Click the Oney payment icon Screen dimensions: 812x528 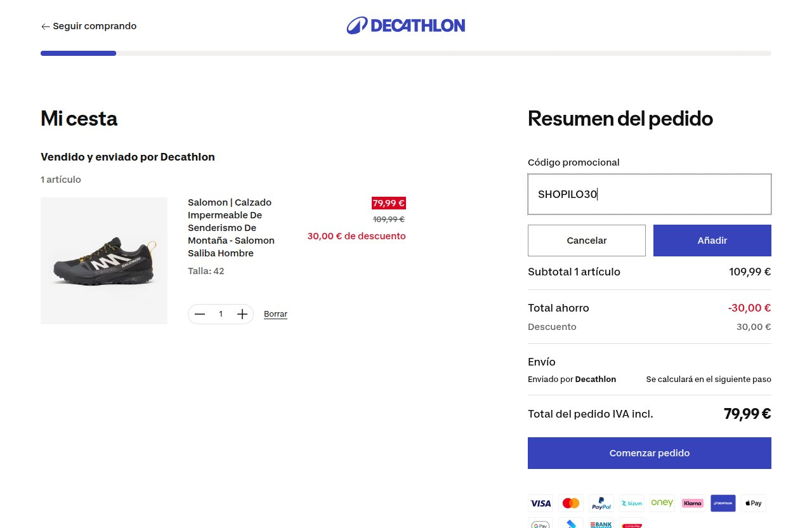662,503
